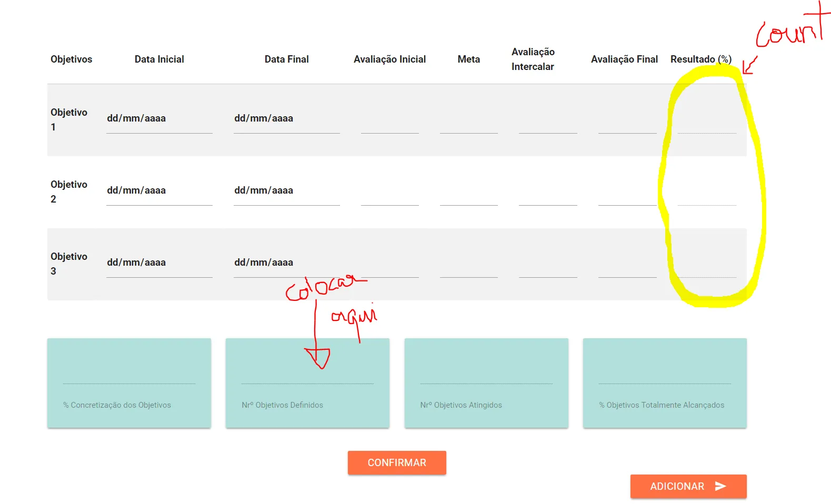Image resolution: width=831 pixels, height=504 pixels.
Task: Focus Avaliação Final field for Objetivo 2
Action: [627, 191]
